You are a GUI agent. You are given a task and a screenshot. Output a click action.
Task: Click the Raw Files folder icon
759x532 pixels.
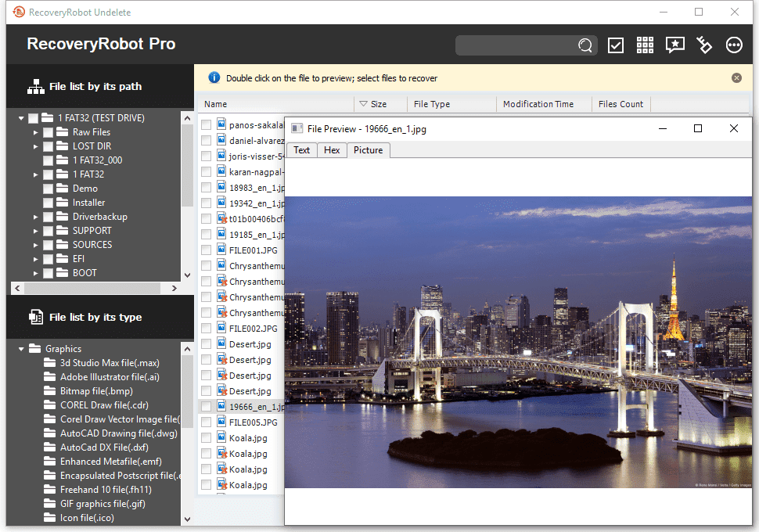62,131
